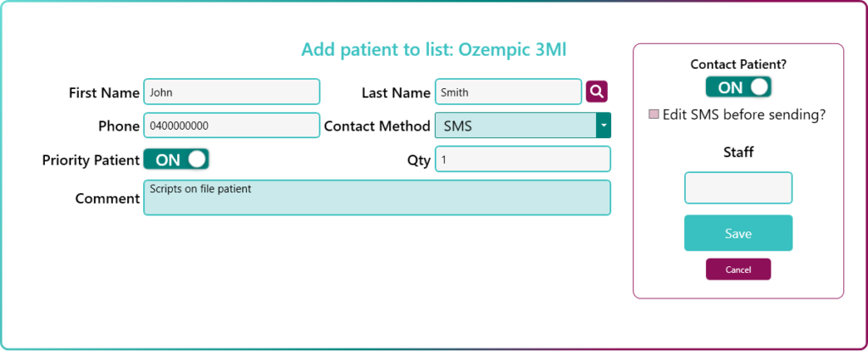Tick the Edit SMS before sending checkbox
The height and width of the screenshot is (351, 868).
[x=654, y=114]
